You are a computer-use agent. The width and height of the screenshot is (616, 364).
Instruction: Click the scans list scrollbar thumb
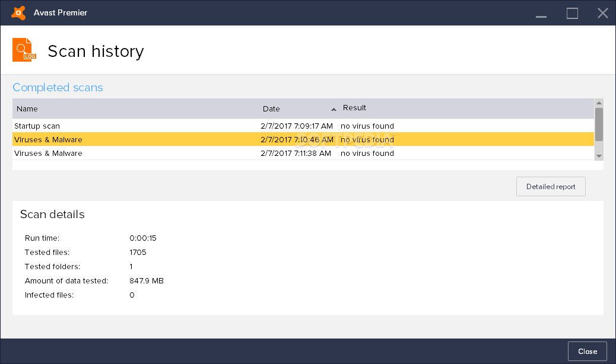(x=599, y=124)
